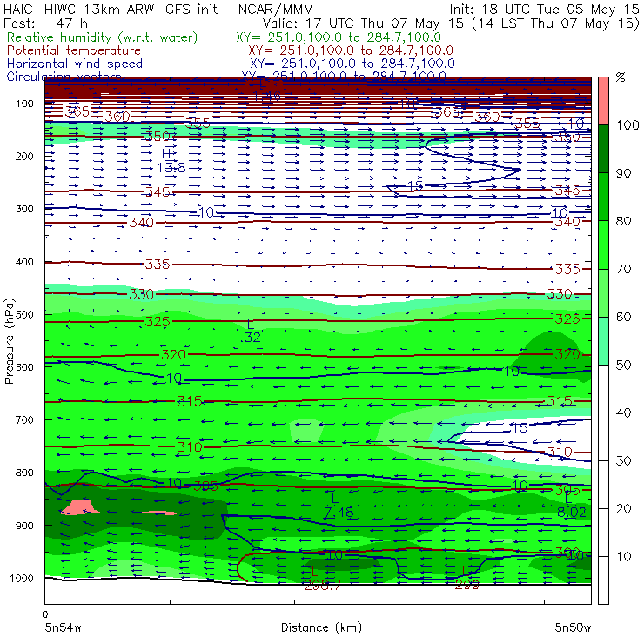Click the '300' pressure axis tick label

coord(24,209)
